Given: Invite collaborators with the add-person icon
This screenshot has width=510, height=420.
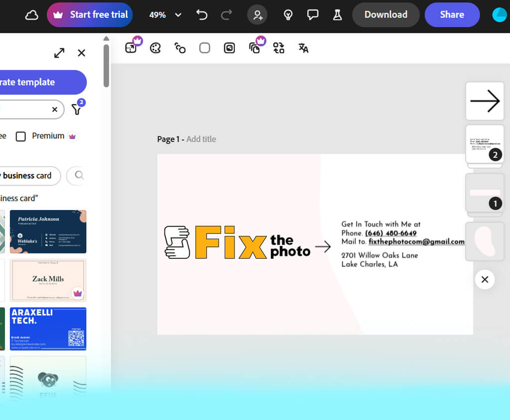Looking at the screenshot, I should (257, 15).
